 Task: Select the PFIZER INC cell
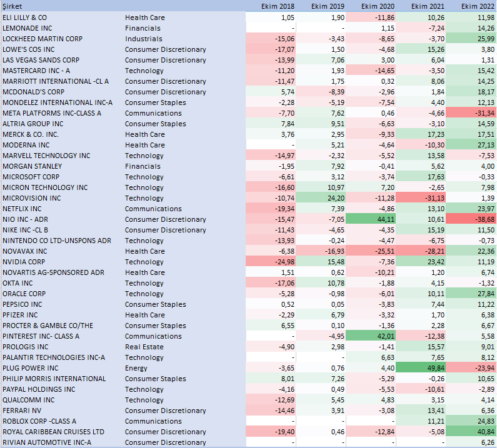[x=20, y=315]
